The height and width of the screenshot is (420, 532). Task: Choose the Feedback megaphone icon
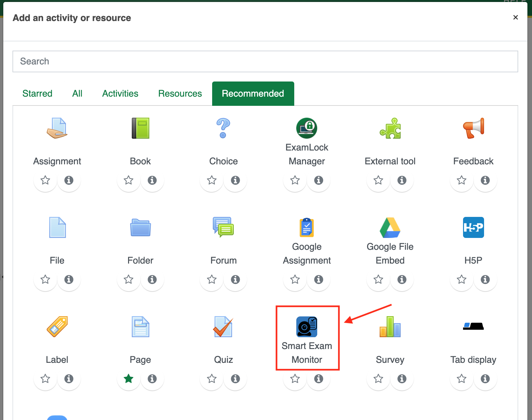coord(473,128)
